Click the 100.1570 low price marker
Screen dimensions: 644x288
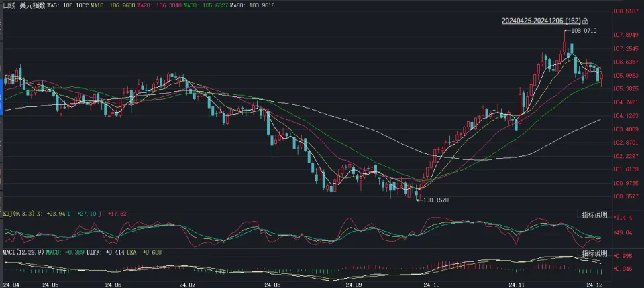coord(436,200)
